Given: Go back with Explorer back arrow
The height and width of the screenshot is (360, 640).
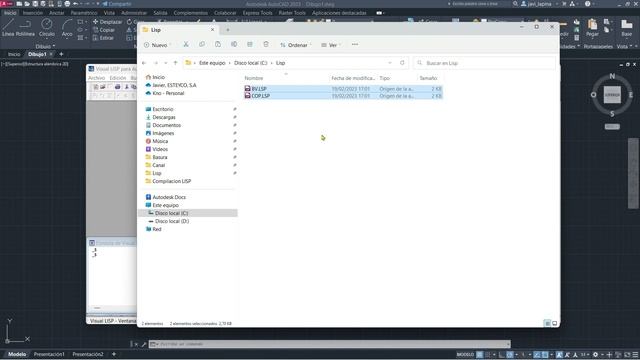Looking at the screenshot, I should click(144, 63).
